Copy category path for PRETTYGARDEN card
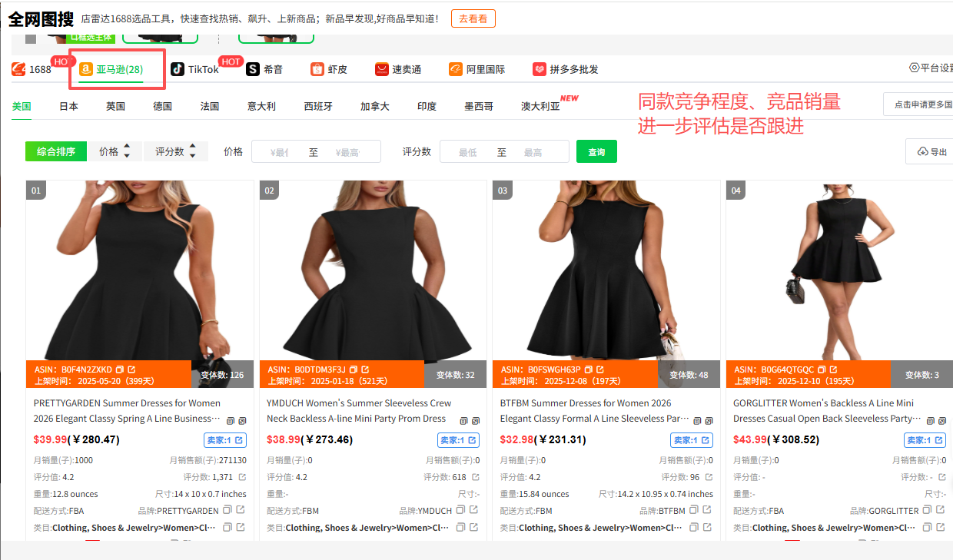The height and width of the screenshot is (560, 953). click(x=227, y=527)
